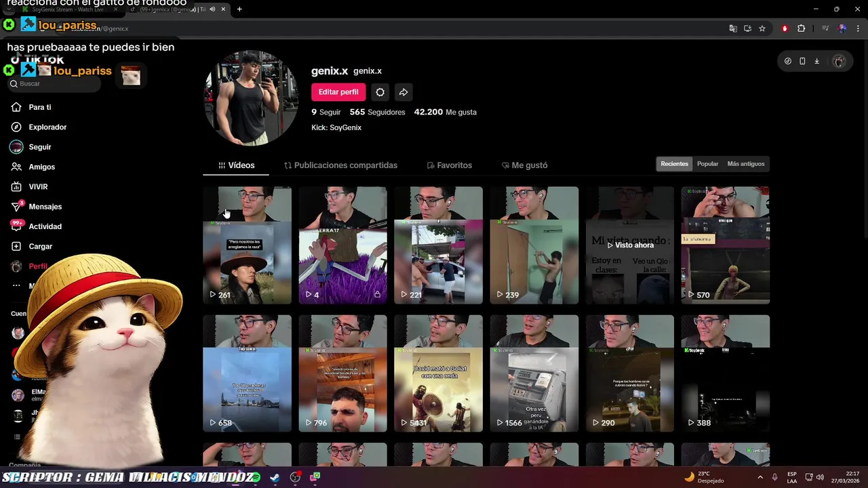Image resolution: width=868 pixels, height=488 pixels.
Task: Open Perfil in sidebar
Action: point(38,266)
